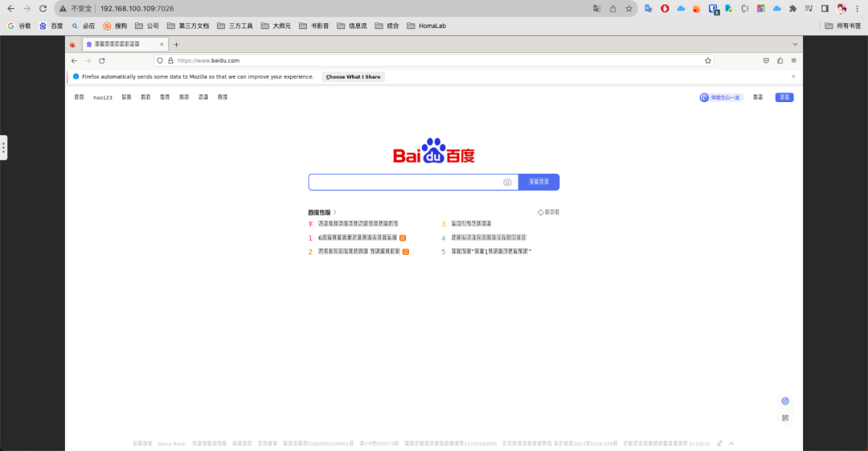Click the About Baidu footer link
Viewport: 868px width, 451px height.
click(172, 444)
